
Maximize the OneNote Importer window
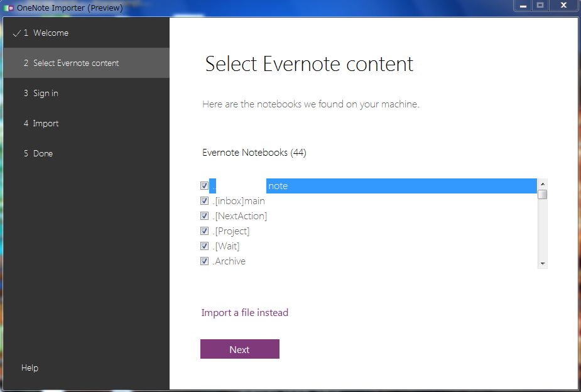point(540,5)
